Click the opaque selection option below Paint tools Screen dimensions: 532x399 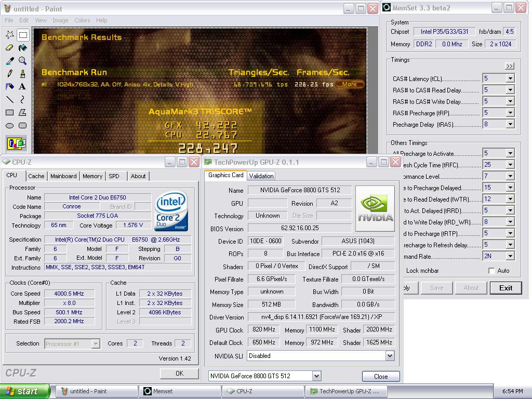pyautogui.click(x=16, y=143)
